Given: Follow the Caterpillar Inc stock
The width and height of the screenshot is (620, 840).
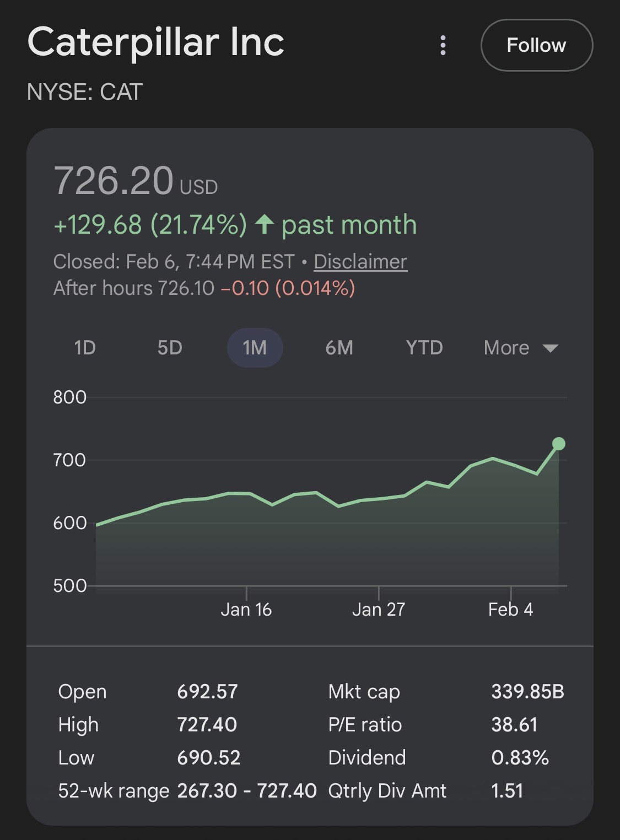Looking at the screenshot, I should (536, 45).
